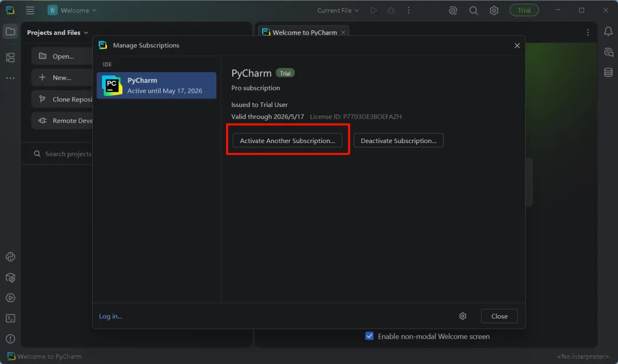Click No interpreter in status bar

pyautogui.click(x=583, y=357)
